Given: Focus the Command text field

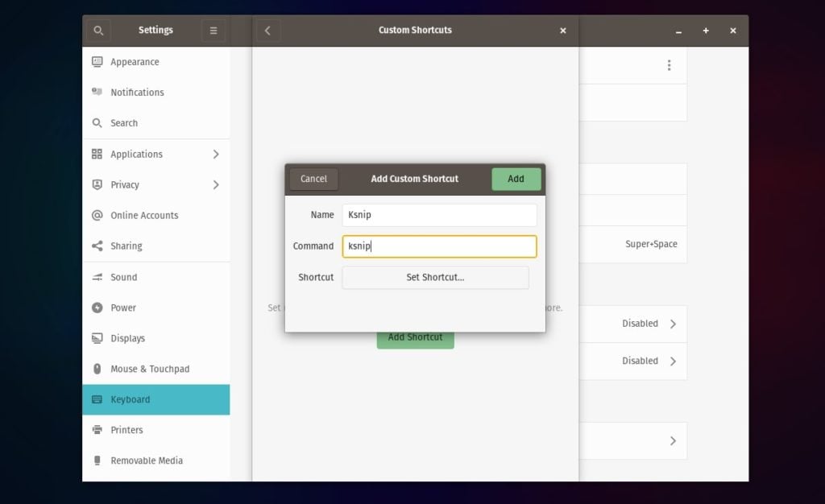Looking at the screenshot, I should [x=439, y=246].
